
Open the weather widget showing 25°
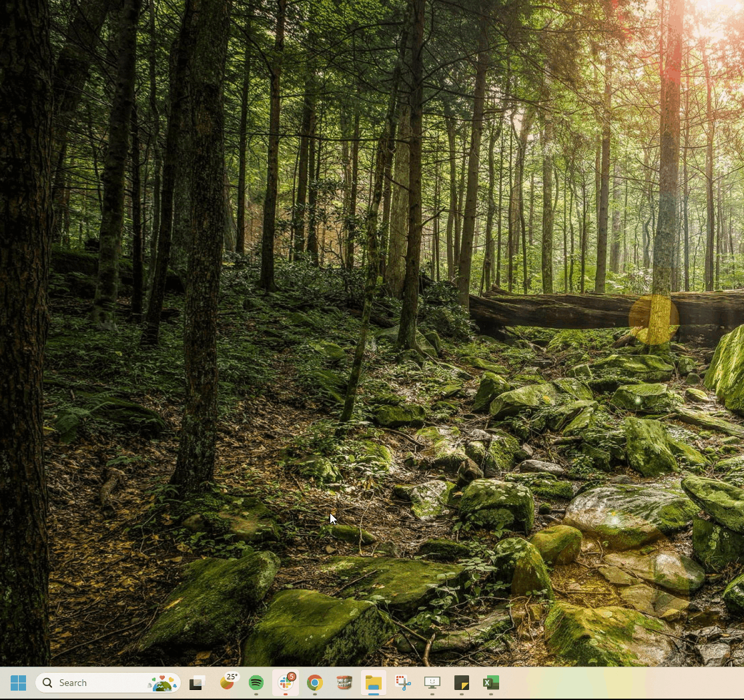[x=228, y=683]
